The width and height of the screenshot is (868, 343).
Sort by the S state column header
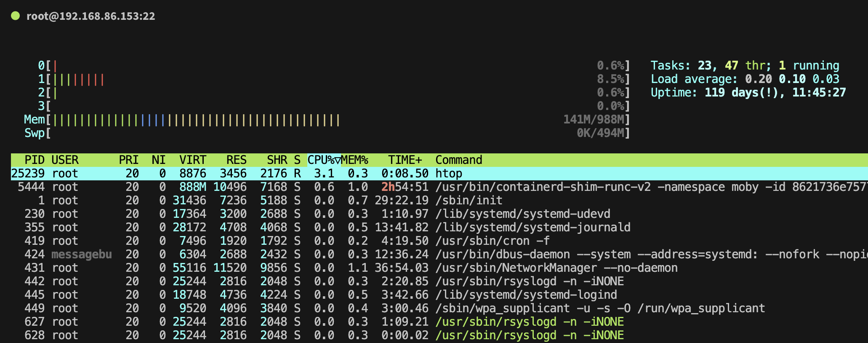[x=297, y=160]
